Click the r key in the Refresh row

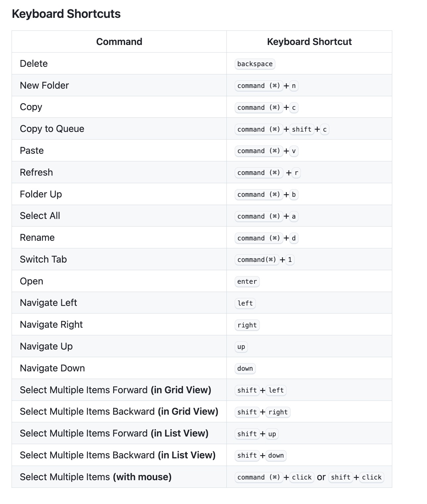(x=296, y=173)
